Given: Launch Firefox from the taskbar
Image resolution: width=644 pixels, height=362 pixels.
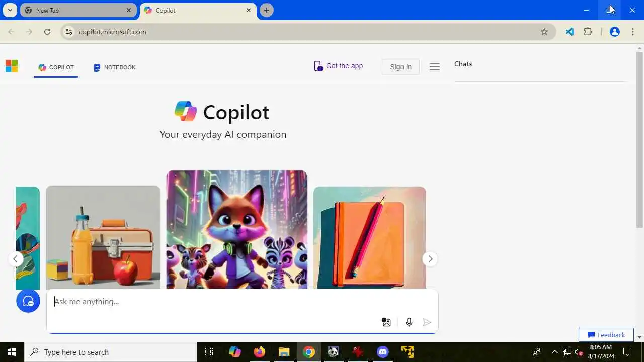Looking at the screenshot, I should tap(259, 352).
